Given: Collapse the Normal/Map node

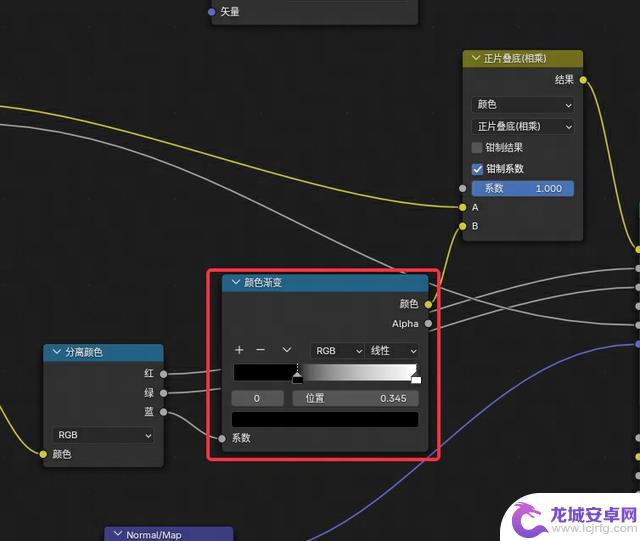Looking at the screenshot, I should coord(118,534).
